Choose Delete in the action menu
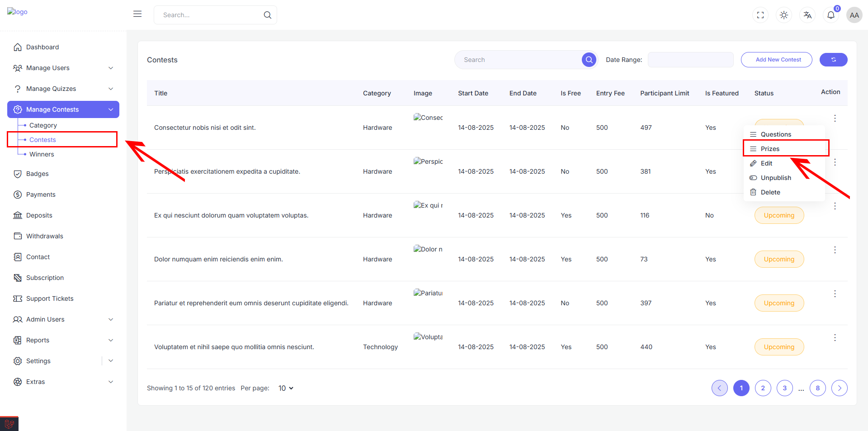The image size is (868, 431). click(784, 192)
